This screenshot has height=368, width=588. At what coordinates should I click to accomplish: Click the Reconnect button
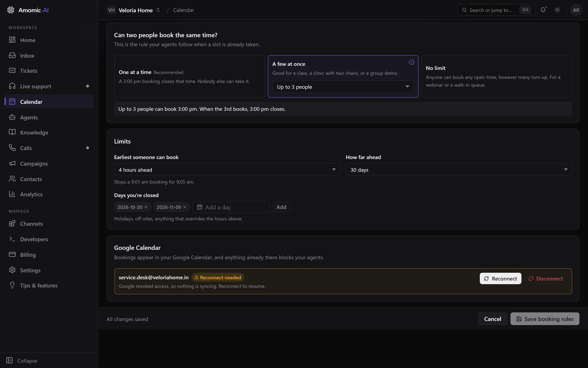pyautogui.click(x=500, y=279)
